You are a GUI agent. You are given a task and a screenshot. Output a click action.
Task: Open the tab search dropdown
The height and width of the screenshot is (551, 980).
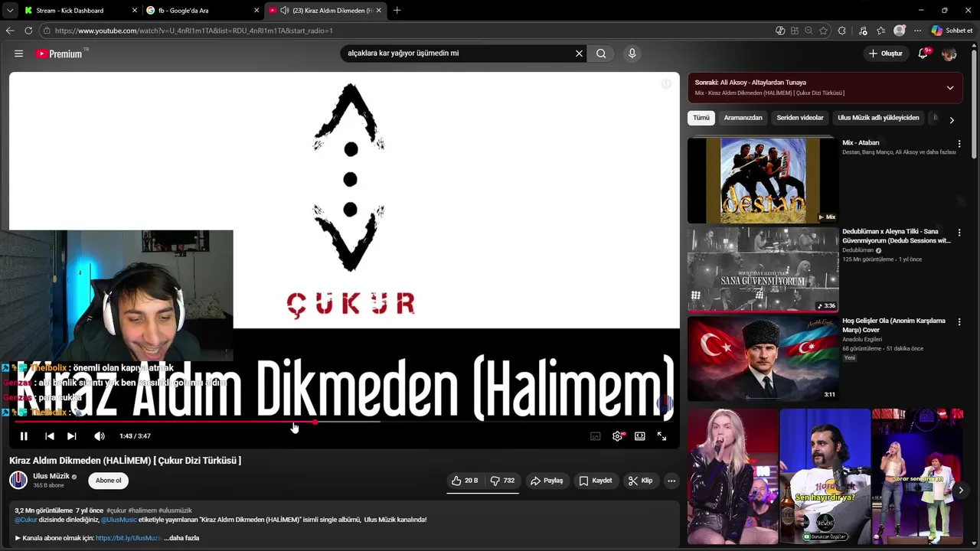(9, 11)
